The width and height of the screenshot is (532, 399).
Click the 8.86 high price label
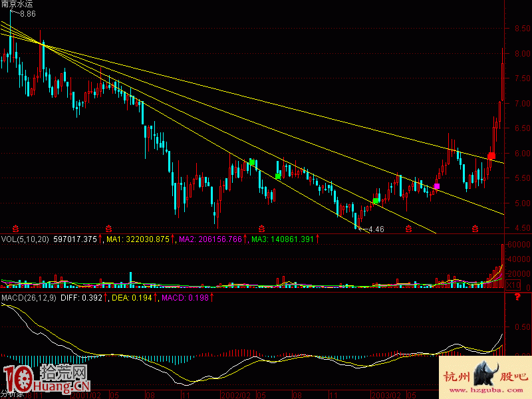(x=27, y=14)
